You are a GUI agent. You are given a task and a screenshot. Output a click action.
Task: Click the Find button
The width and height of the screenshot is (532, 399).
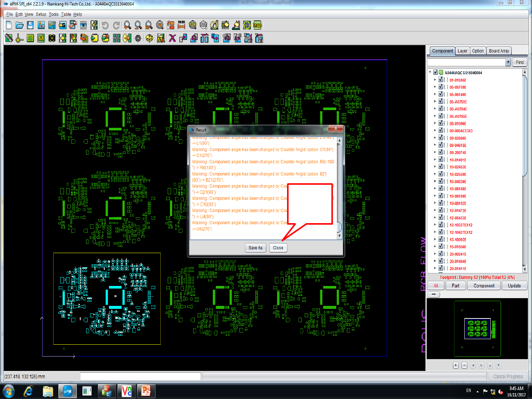[520, 62]
